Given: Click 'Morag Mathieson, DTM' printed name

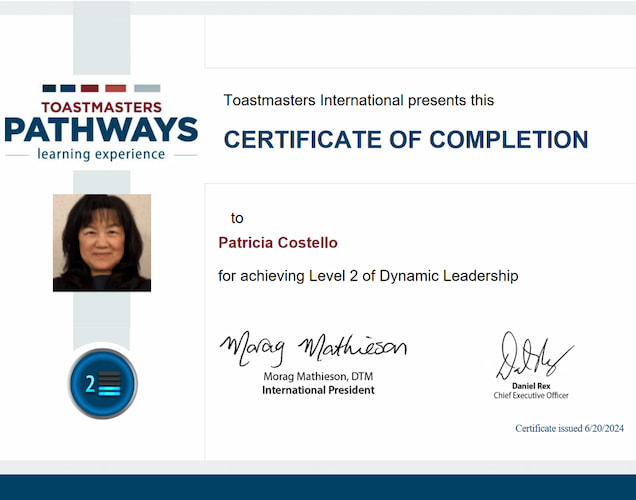Looking at the screenshot, I should point(318,376).
